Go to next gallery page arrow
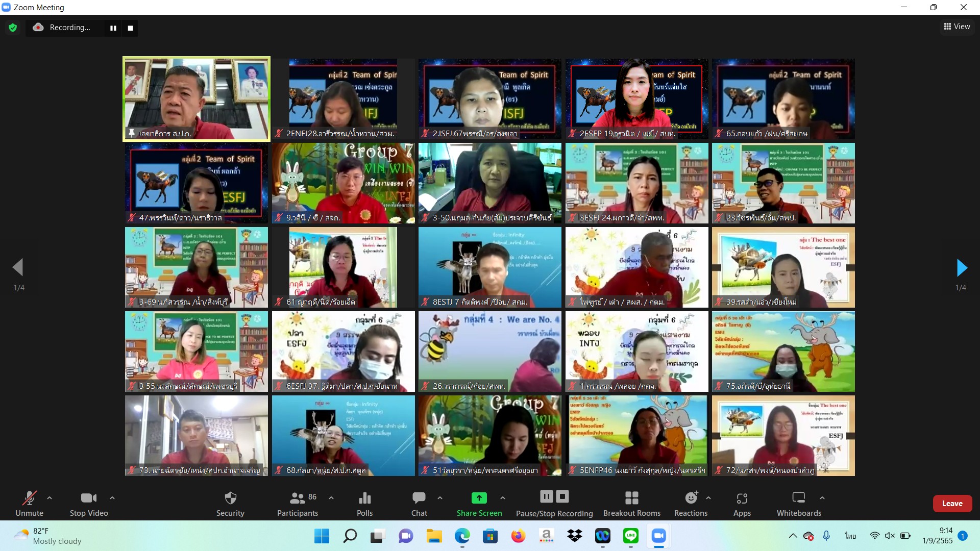Screen dimensions: 980x551 (961, 267)
